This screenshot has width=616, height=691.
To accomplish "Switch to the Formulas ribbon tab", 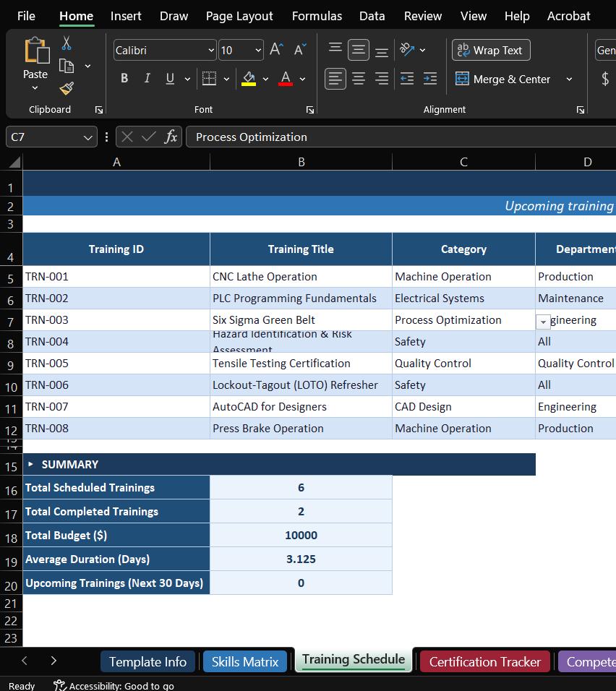I will 317,16.
